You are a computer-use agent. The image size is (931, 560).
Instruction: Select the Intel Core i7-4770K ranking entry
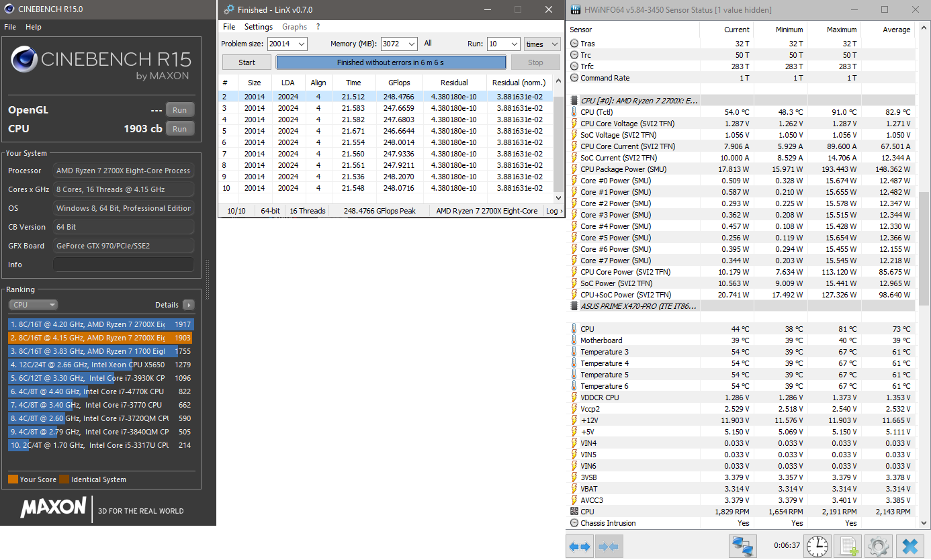pos(101,391)
